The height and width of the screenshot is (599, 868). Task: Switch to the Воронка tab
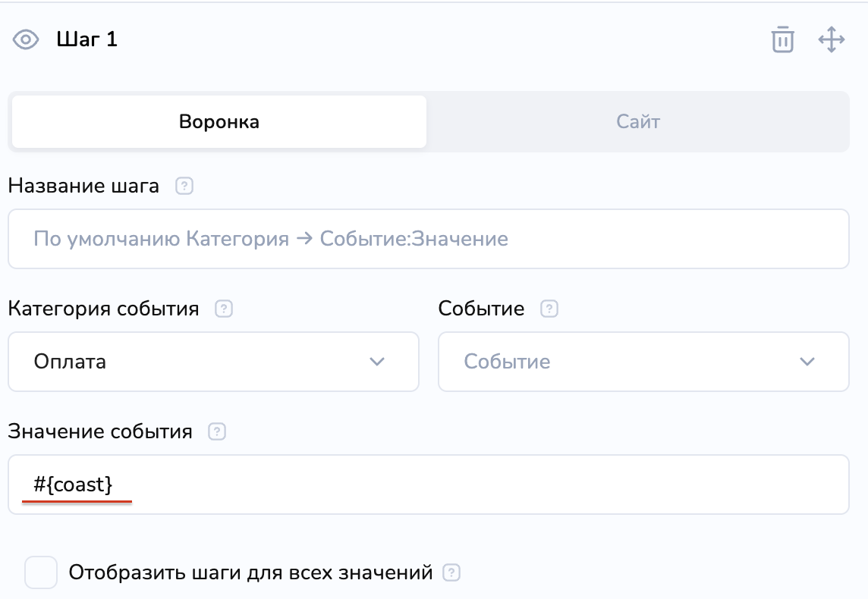click(219, 121)
